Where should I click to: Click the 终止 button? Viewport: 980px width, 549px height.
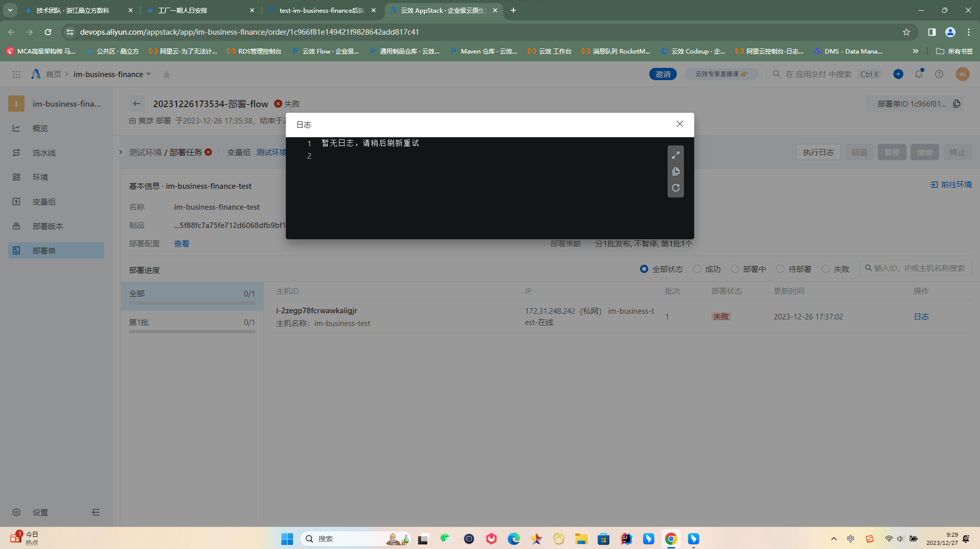point(958,152)
